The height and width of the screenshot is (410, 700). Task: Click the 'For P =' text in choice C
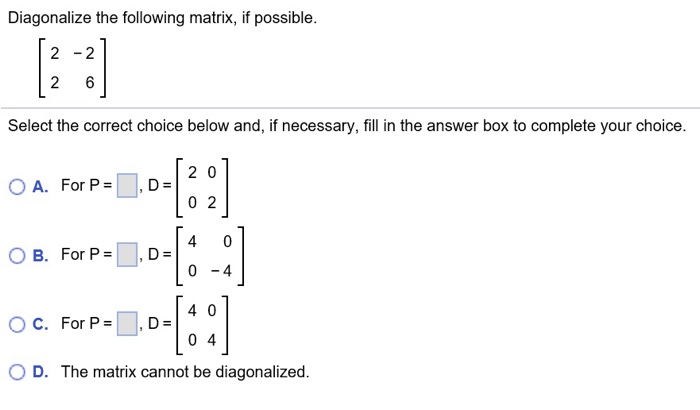tap(87, 323)
